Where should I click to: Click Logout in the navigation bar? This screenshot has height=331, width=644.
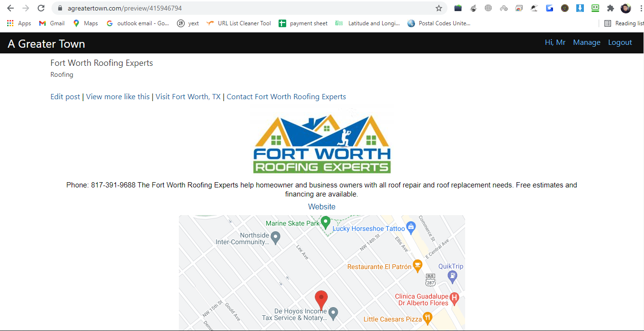pyautogui.click(x=620, y=42)
